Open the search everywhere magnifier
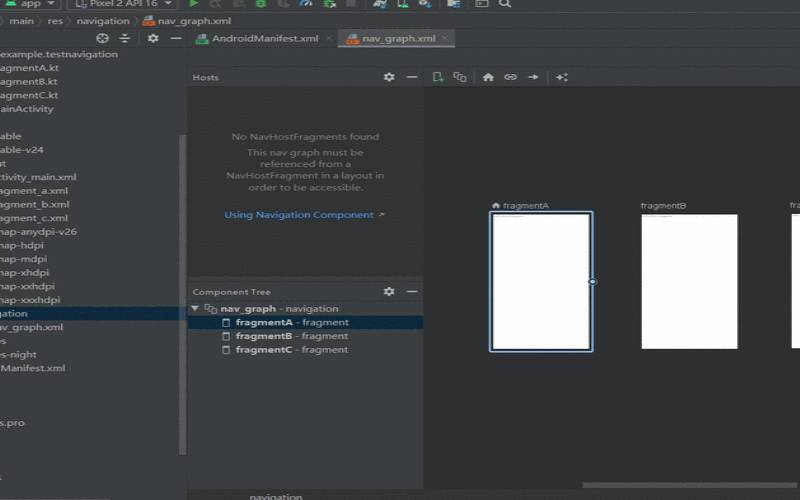 click(x=505, y=4)
